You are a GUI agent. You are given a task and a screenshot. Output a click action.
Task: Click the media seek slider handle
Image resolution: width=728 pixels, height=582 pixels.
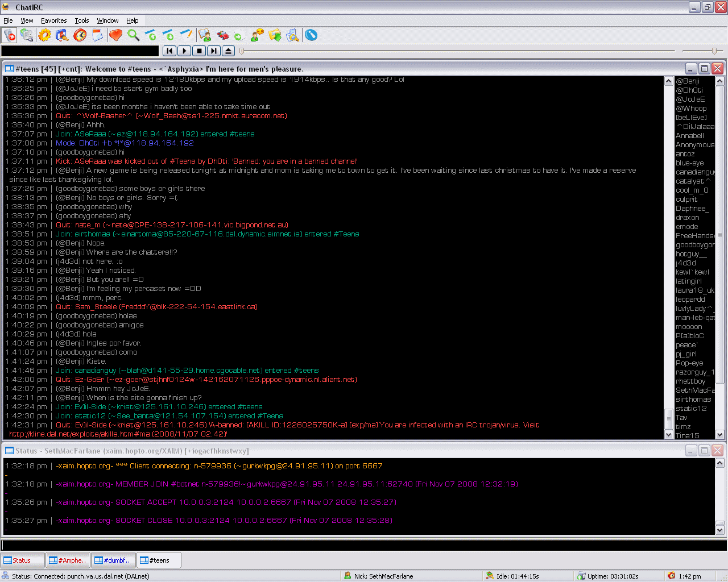(242, 51)
